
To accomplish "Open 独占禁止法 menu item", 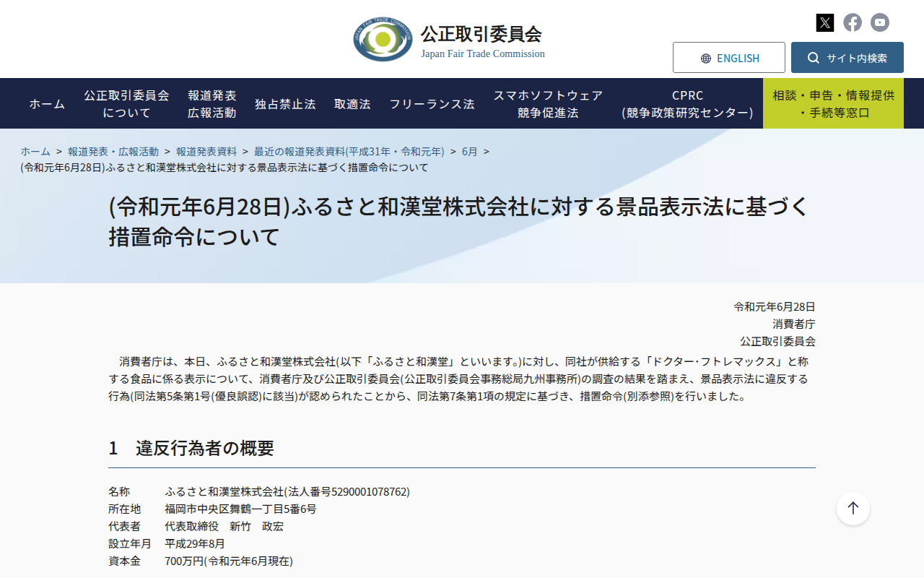I will (x=285, y=104).
